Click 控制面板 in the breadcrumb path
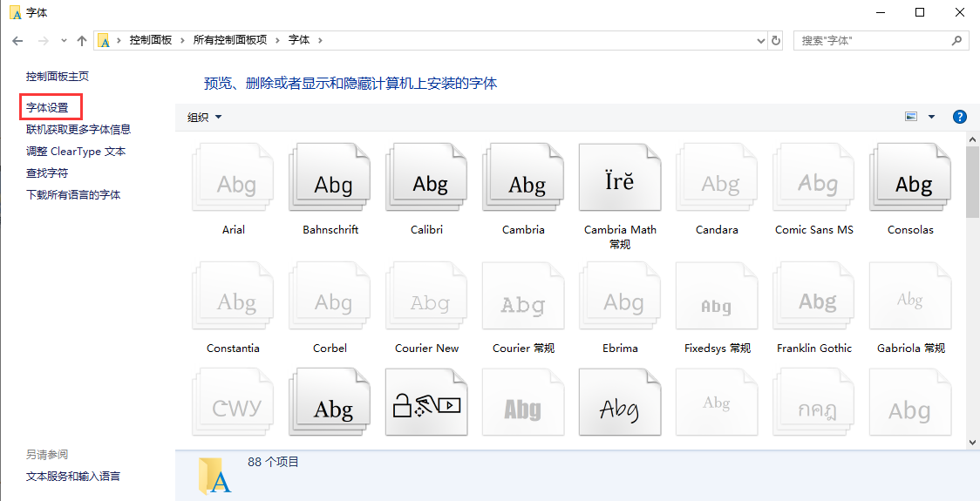Screen dimensions: 980x501 [151, 40]
